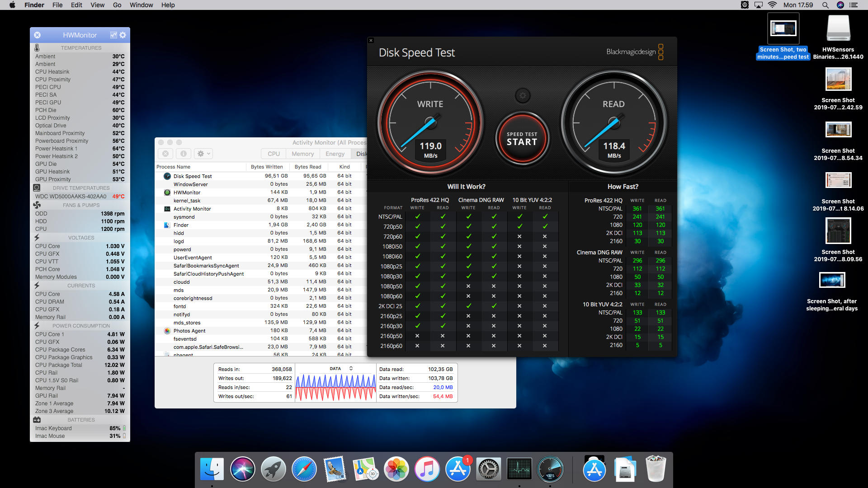This screenshot has height=488, width=868.
Task: Select Photos Agent process row
Action: [x=260, y=331]
